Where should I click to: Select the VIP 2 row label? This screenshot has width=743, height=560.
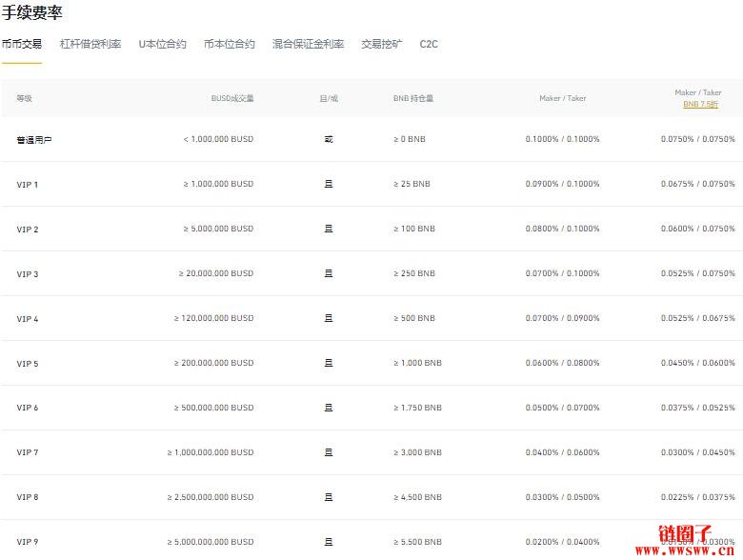tap(28, 230)
